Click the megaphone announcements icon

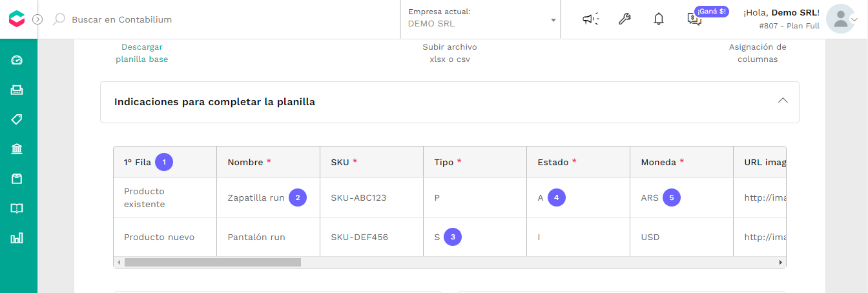click(x=590, y=19)
